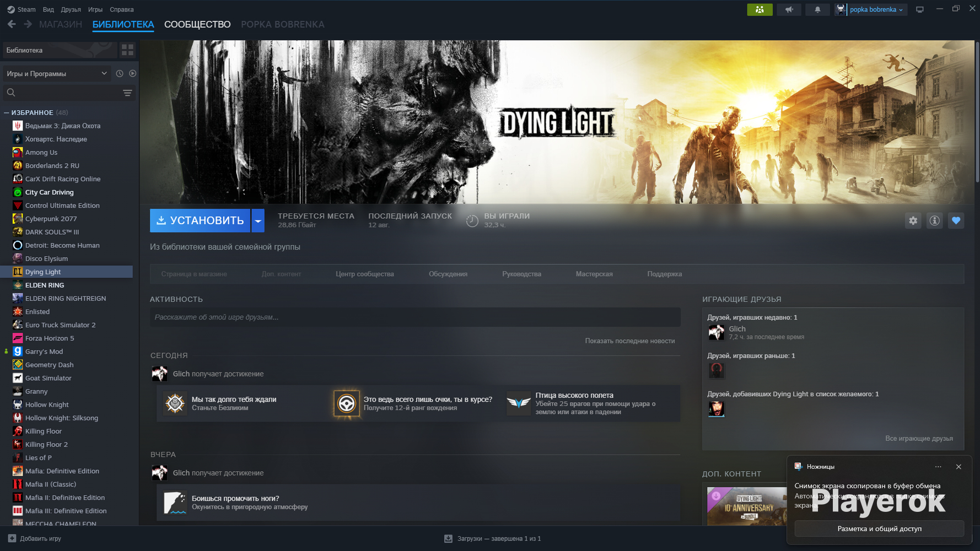Click the УСТАНОВИТЬ install button
This screenshot has width=980, height=551.
coord(200,220)
